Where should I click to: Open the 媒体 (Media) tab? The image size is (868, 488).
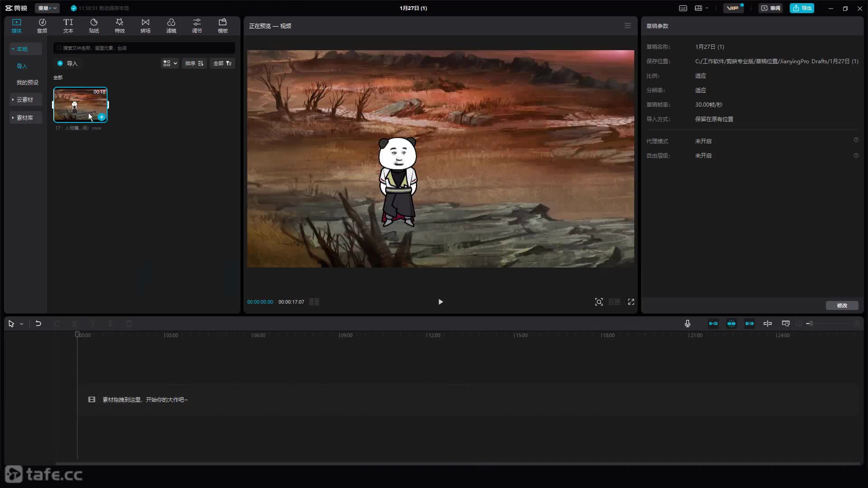(x=17, y=26)
